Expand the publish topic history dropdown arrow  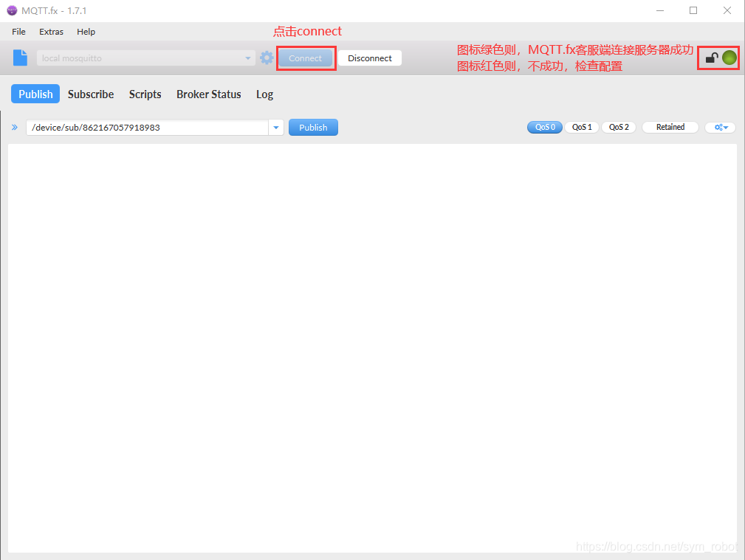point(276,128)
